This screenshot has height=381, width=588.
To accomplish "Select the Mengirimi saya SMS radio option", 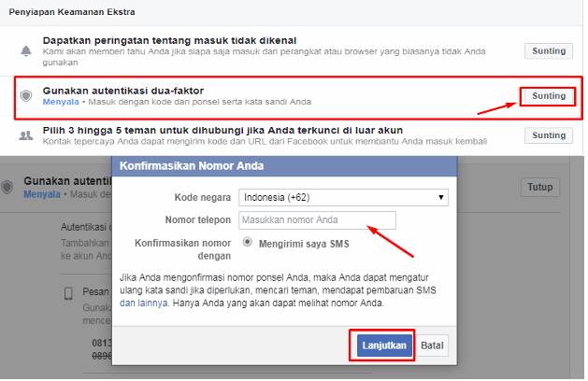I will coord(247,242).
